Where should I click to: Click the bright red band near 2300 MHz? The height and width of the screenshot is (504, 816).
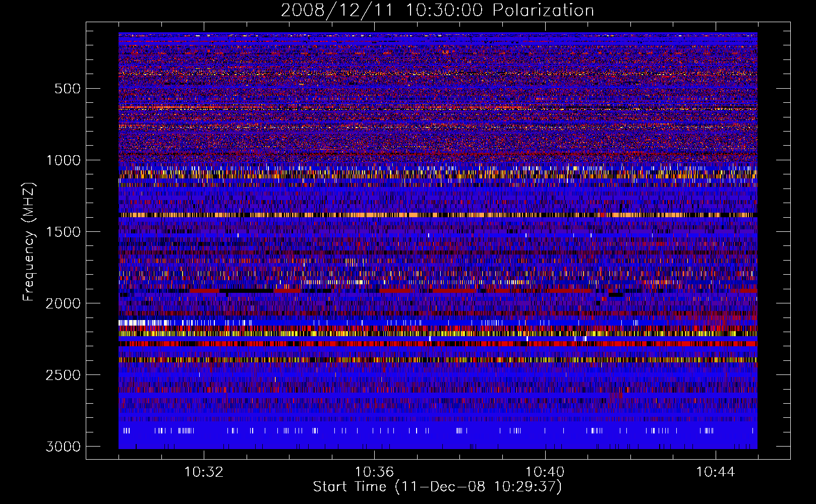pyautogui.click(x=438, y=344)
